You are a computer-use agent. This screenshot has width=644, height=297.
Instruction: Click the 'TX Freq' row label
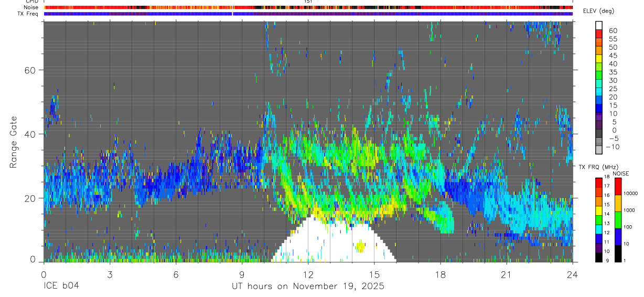pyautogui.click(x=28, y=14)
